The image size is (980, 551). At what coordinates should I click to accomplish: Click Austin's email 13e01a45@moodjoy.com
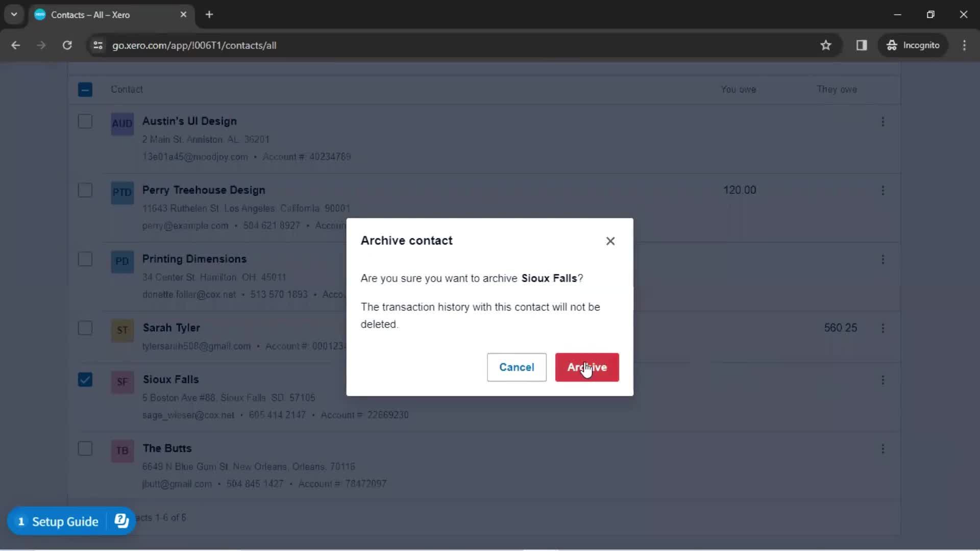pos(195,157)
